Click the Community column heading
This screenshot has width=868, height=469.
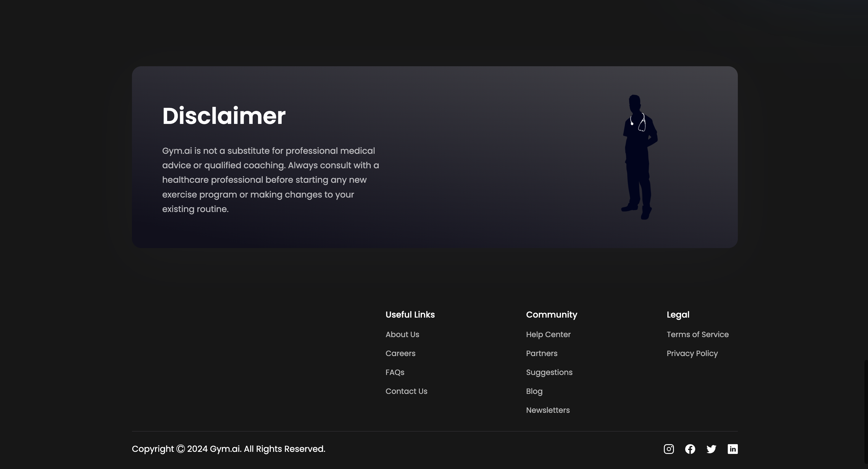tap(551, 314)
